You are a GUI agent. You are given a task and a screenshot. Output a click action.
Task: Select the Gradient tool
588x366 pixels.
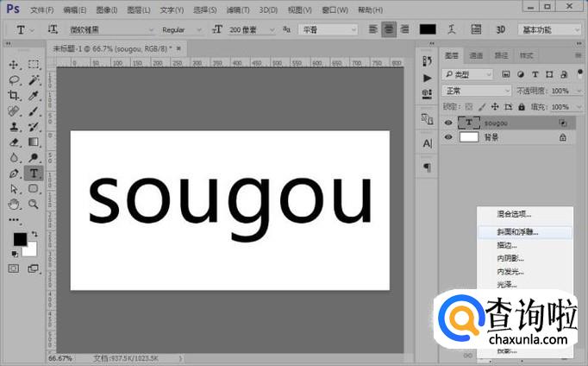34,142
